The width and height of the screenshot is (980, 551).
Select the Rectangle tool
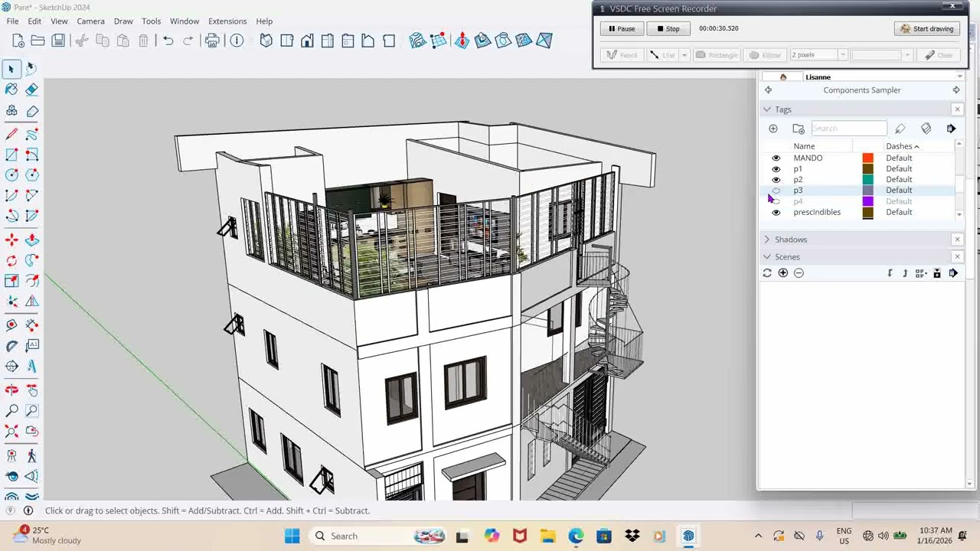pos(11,155)
